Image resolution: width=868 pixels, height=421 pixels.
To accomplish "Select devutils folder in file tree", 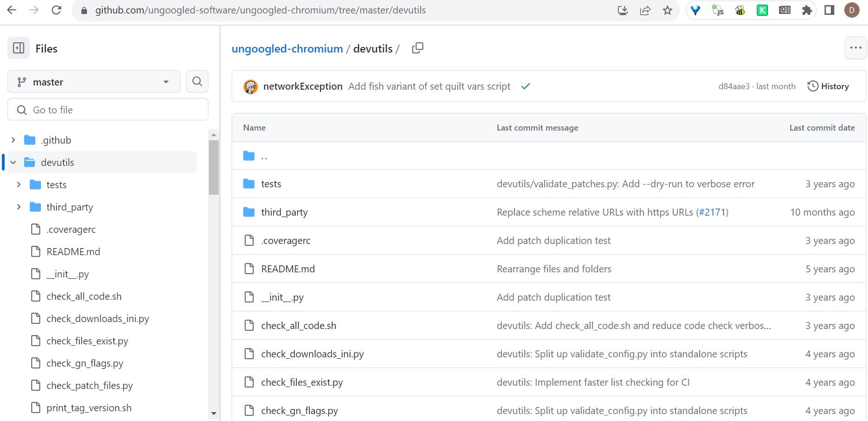I will click(57, 162).
